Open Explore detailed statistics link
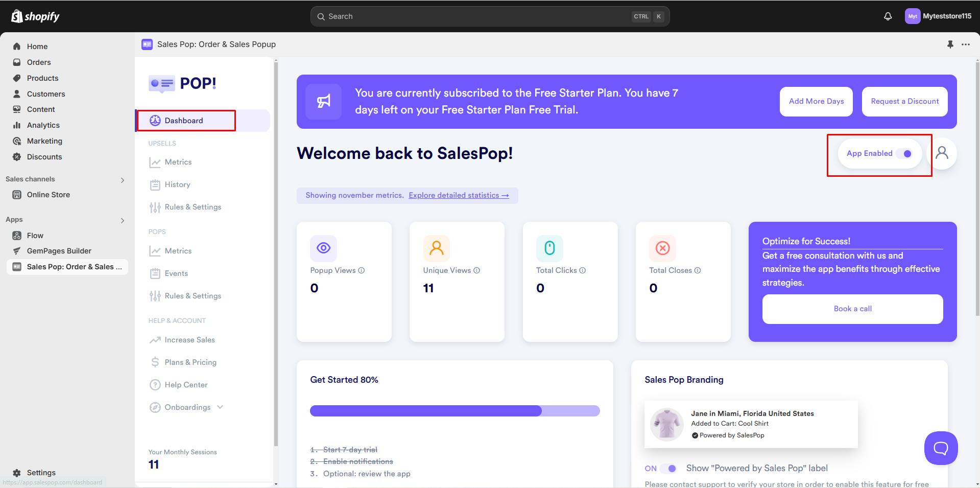Screen dimensions: 980x488 [459, 195]
